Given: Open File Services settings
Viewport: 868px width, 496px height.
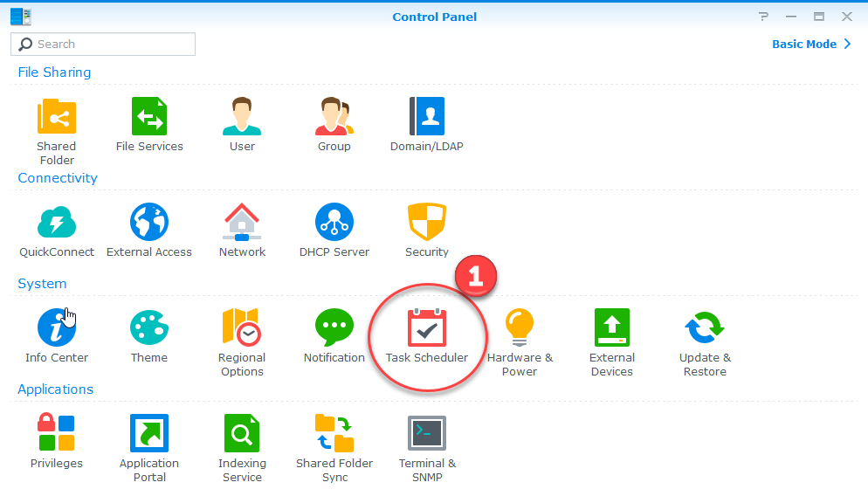Looking at the screenshot, I should tap(149, 117).
